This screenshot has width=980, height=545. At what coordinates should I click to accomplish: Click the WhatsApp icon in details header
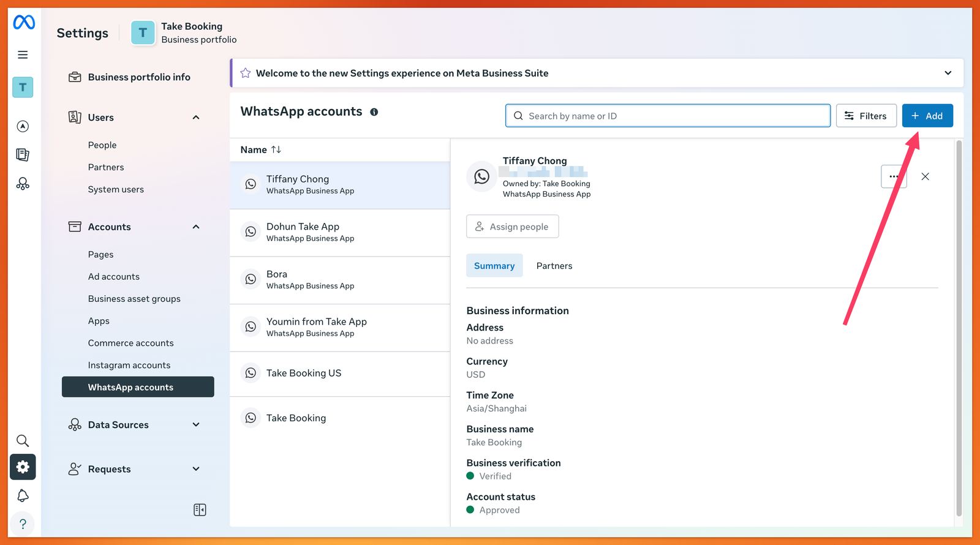click(x=482, y=176)
